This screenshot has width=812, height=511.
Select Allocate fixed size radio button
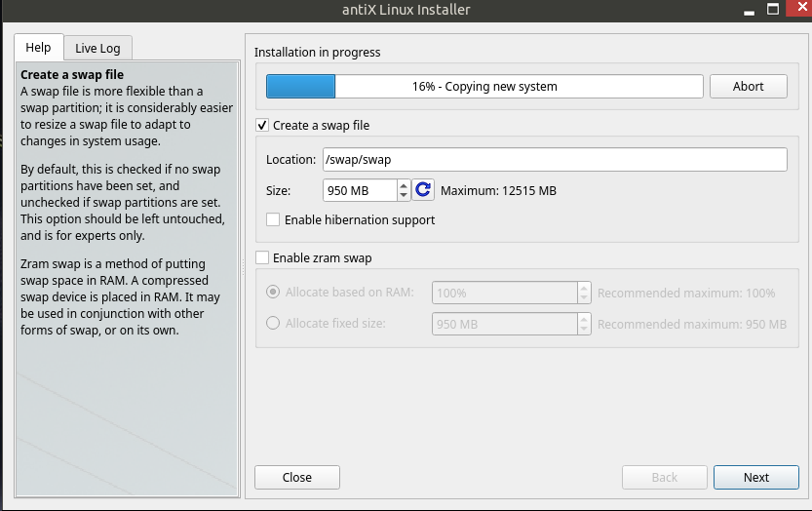pyautogui.click(x=273, y=324)
